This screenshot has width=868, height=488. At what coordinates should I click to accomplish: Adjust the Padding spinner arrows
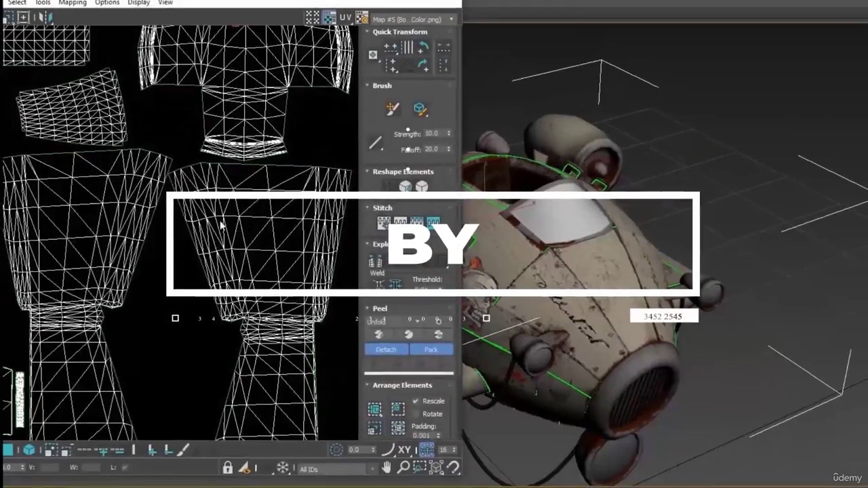point(438,435)
